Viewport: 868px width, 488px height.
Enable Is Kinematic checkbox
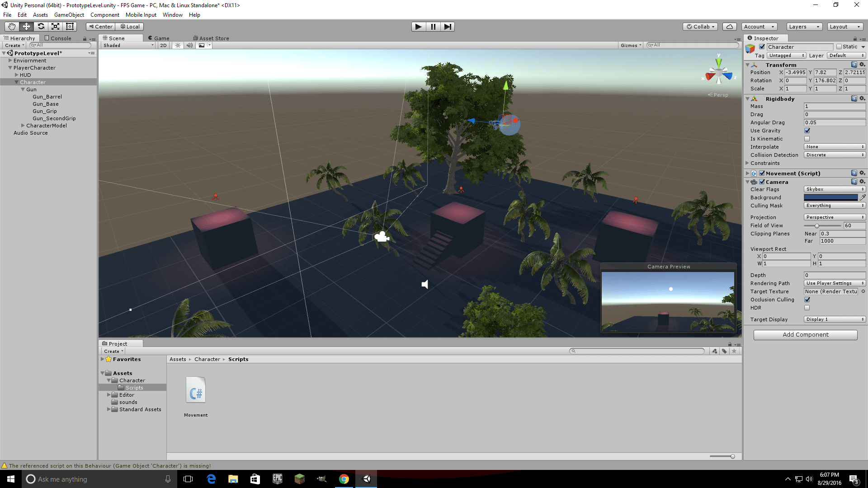tap(807, 139)
